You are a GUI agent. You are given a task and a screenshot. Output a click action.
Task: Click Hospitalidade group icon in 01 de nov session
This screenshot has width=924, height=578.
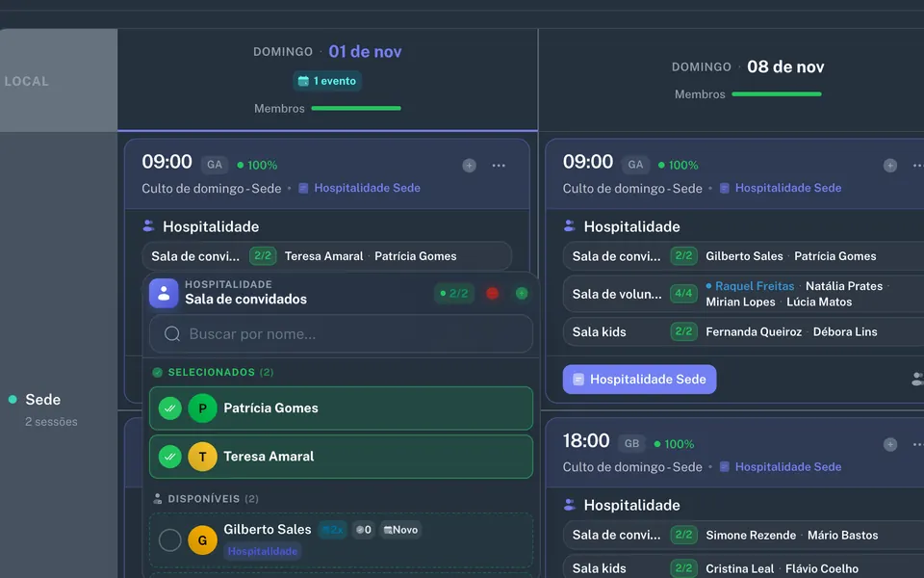(148, 225)
